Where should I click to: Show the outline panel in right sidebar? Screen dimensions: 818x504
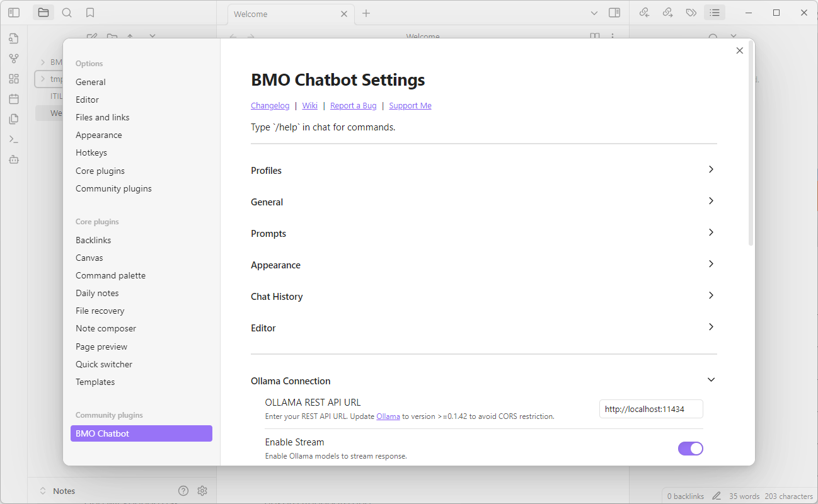714,13
